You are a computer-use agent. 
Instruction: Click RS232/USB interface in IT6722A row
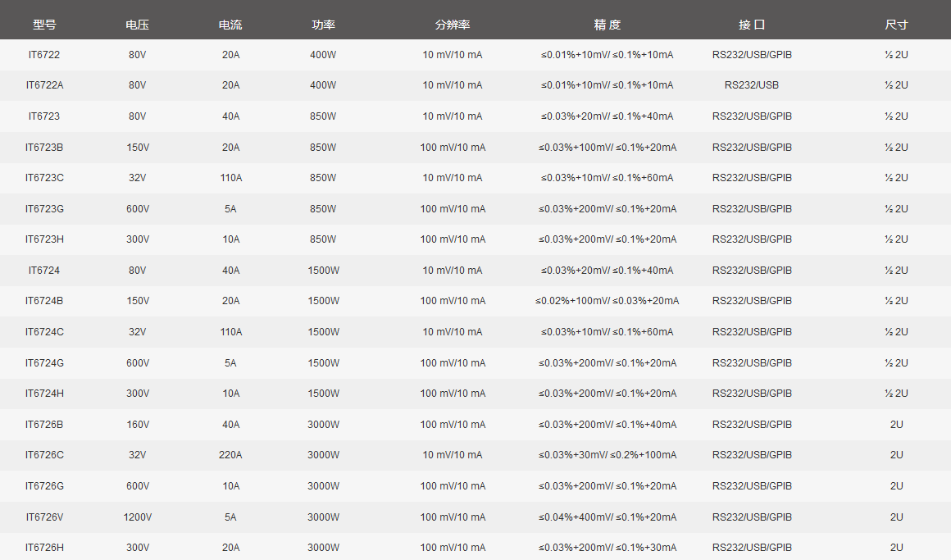(752, 85)
